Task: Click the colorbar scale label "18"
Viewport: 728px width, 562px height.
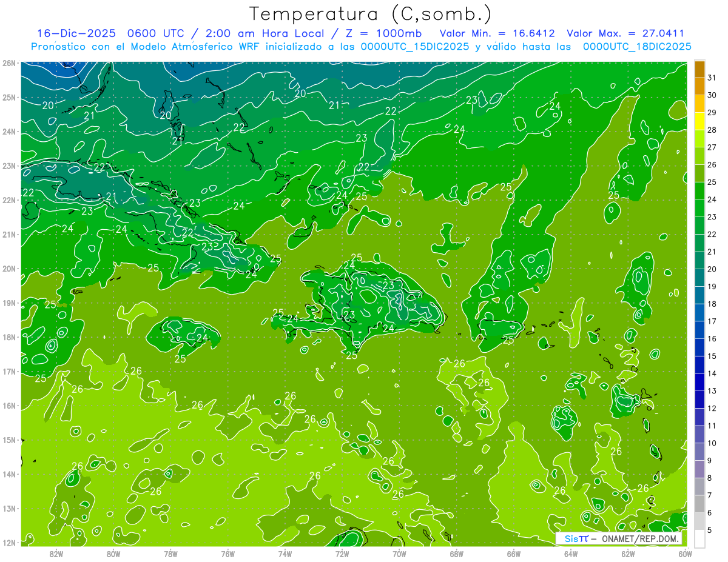Action: pyautogui.click(x=712, y=304)
